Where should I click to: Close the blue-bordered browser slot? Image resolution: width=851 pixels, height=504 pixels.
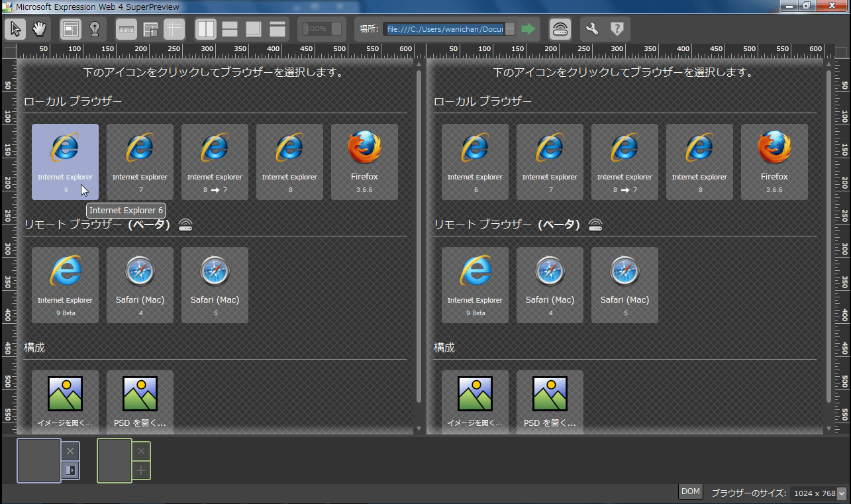point(70,451)
